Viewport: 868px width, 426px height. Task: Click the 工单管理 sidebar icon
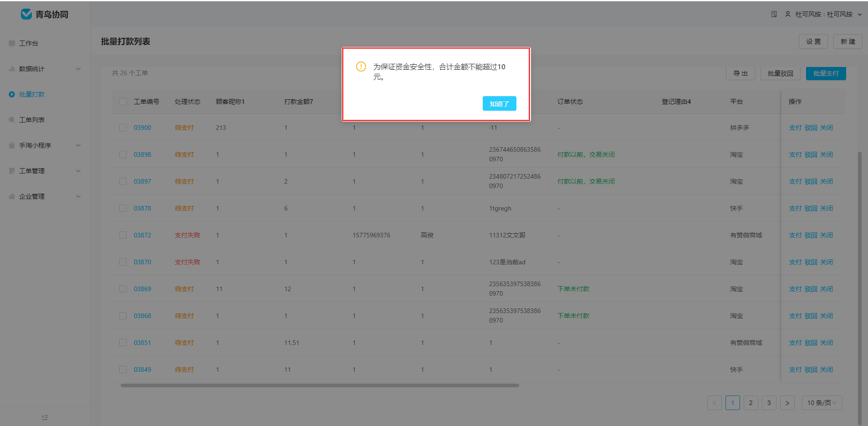click(12, 171)
